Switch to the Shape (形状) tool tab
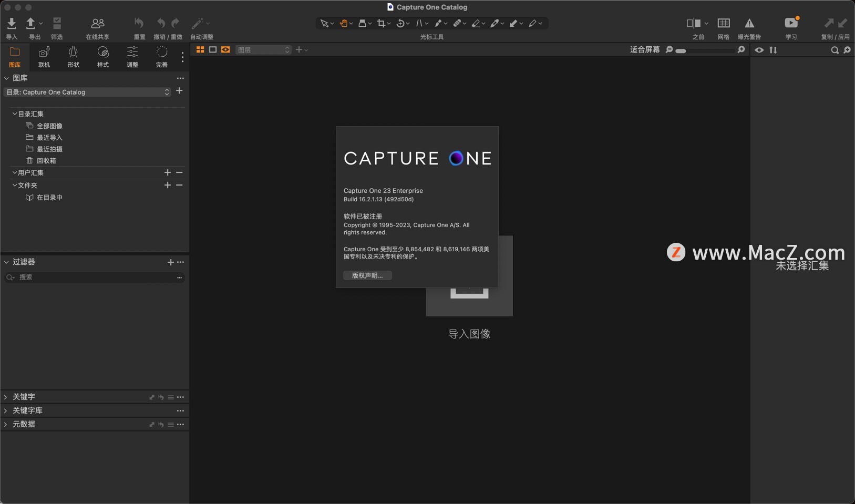The height and width of the screenshot is (504, 855). point(74,57)
